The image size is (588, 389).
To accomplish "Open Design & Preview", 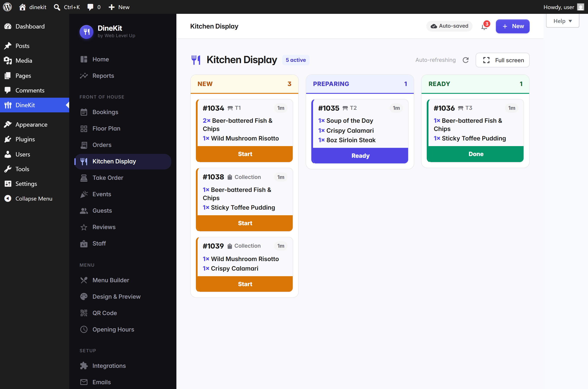I will [123, 297].
